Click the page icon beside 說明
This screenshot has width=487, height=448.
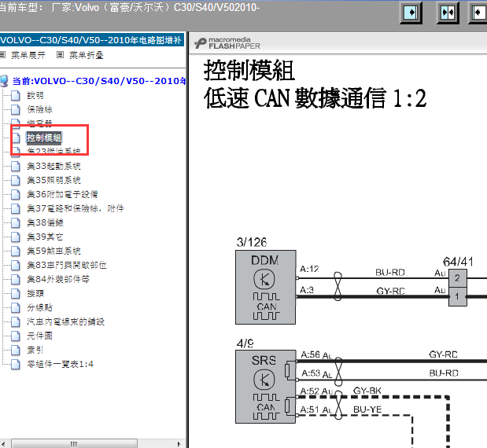point(16,96)
